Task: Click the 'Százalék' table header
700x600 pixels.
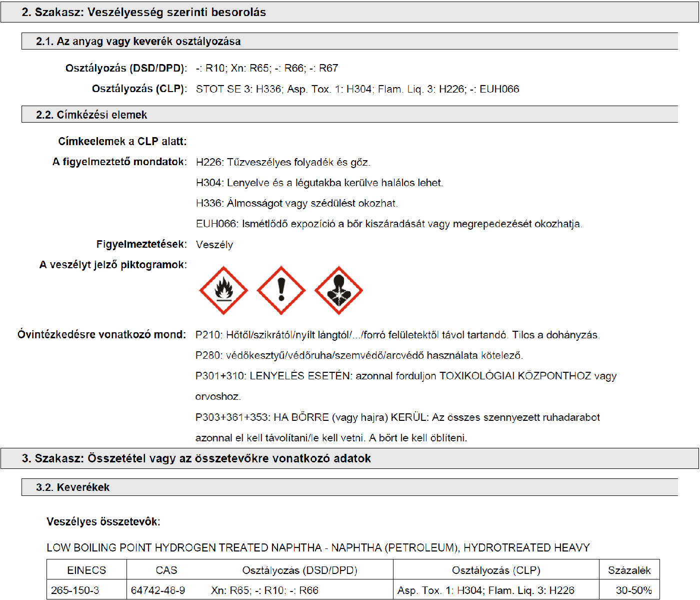Action: pyautogui.click(x=629, y=570)
